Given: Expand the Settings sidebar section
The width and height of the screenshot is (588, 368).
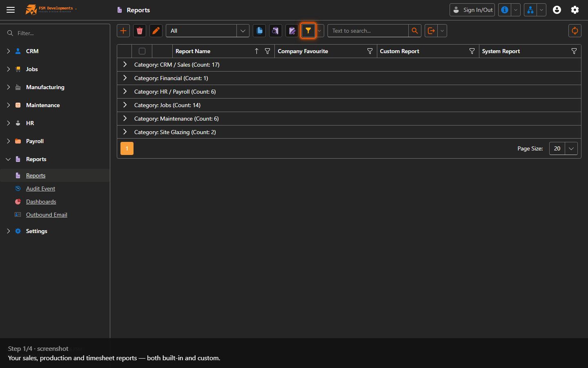Looking at the screenshot, I should pos(8,231).
